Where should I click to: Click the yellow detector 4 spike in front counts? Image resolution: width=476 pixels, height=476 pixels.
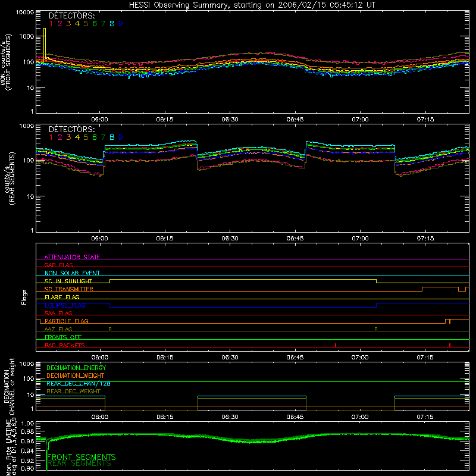click(45, 46)
